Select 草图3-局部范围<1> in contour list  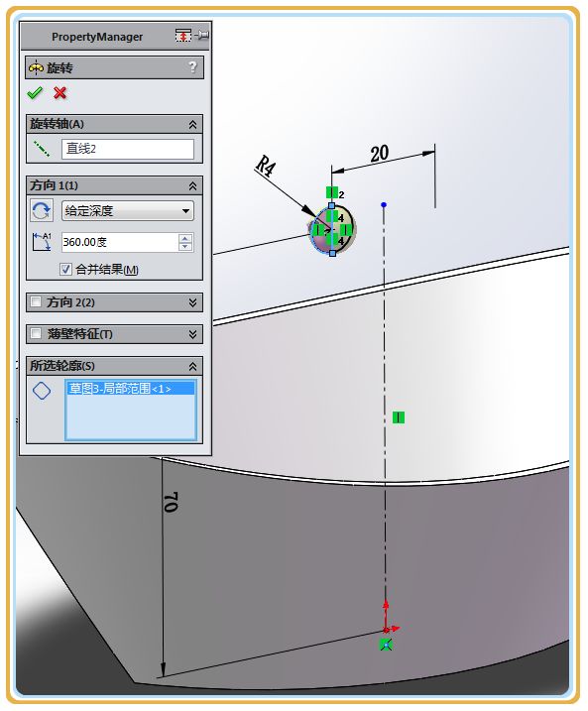[x=131, y=389]
